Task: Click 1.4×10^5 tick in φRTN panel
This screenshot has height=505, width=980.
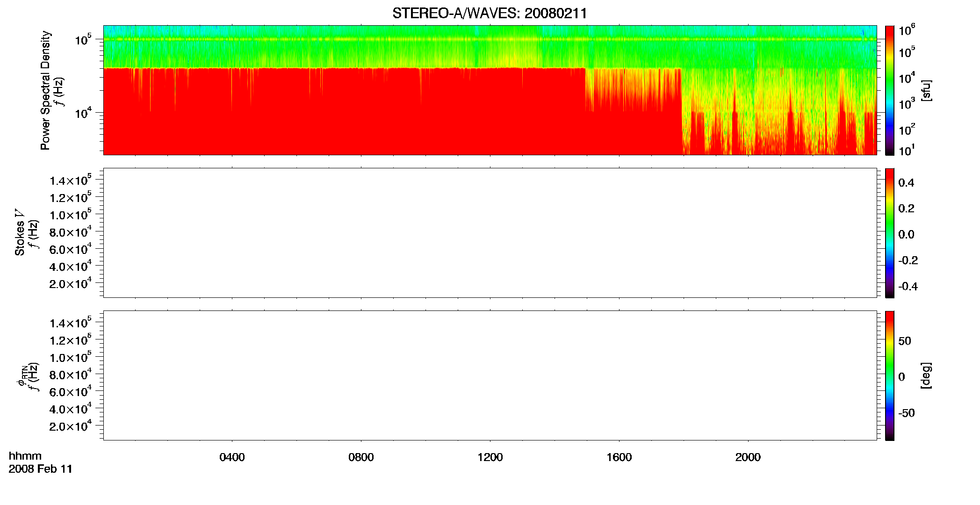Action: point(71,323)
